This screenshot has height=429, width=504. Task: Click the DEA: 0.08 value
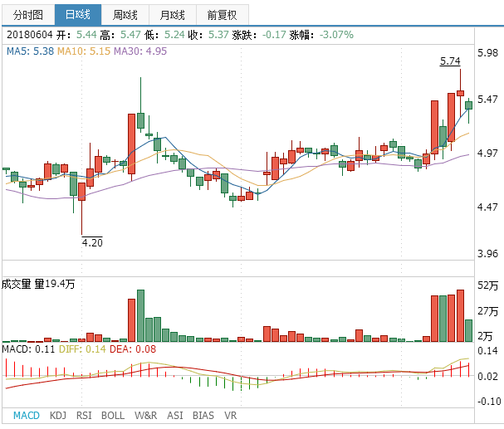(133, 349)
